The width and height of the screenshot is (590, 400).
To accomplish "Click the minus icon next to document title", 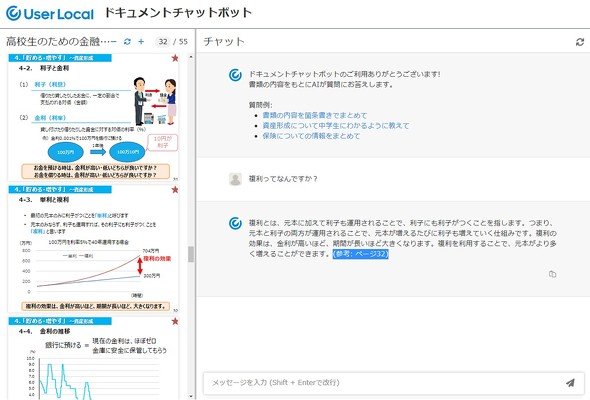I will click(x=114, y=41).
